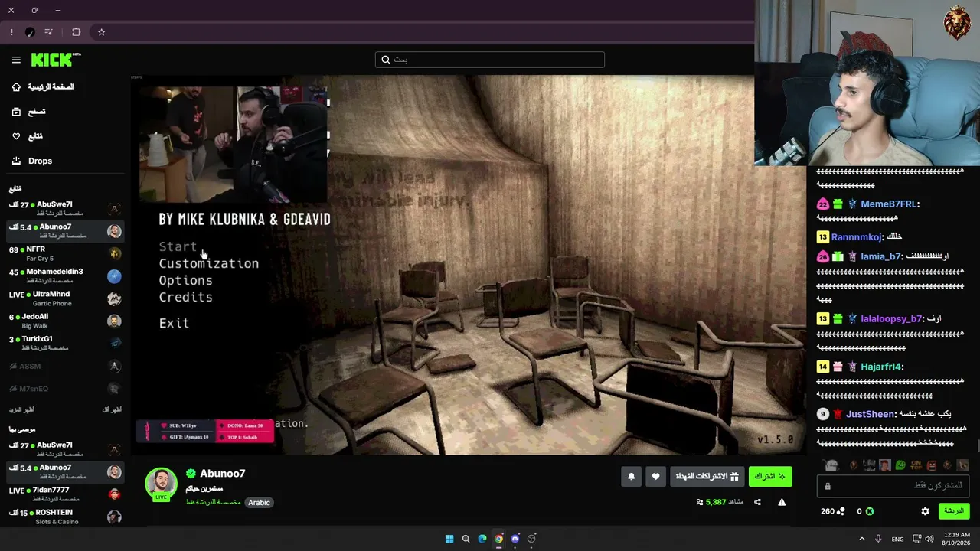Open MemeB7FRL's profile from chat
Image resolution: width=980 pixels, height=551 pixels.
click(x=888, y=204)
